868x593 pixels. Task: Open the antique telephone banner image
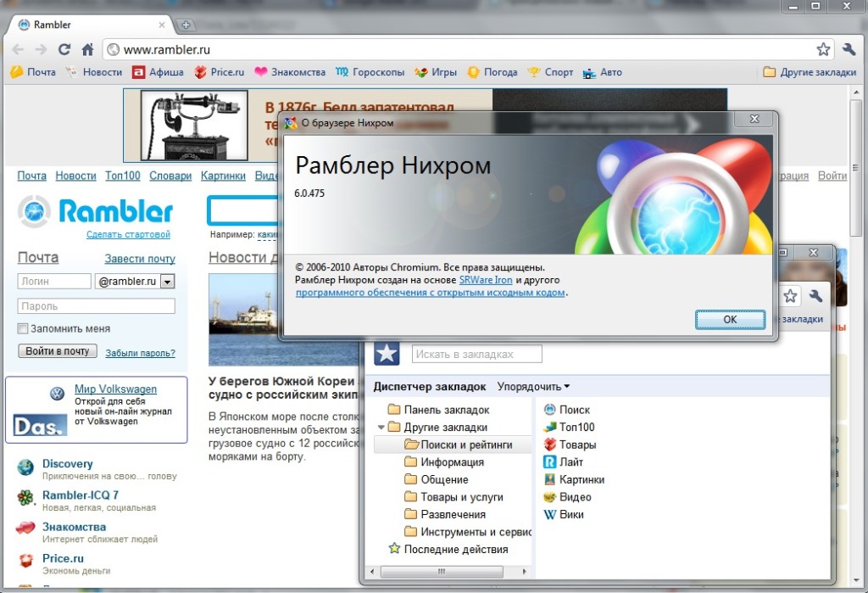click(x=194, y=126)
